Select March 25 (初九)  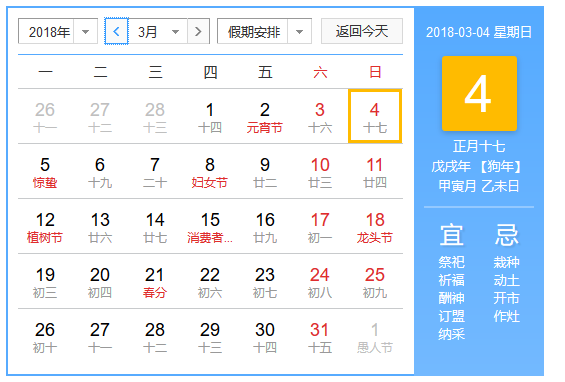tap(375, 282)
